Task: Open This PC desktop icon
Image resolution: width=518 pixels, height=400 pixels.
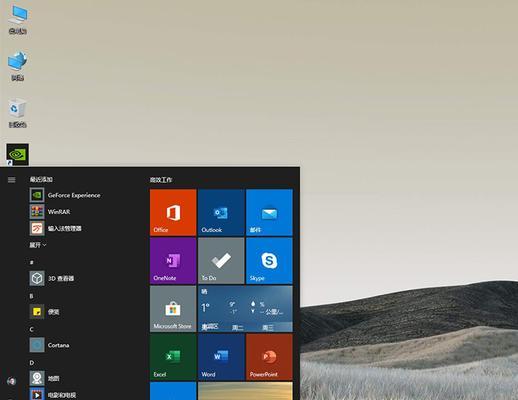Action: coord(18,19)
